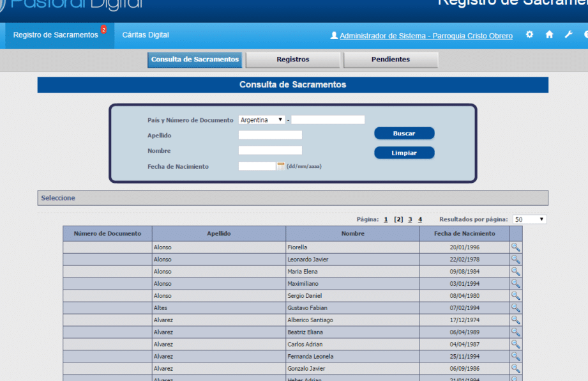This screenshot has width=588, height=381.
Task: View record of Carlos Adrian Alvarez
Action: [x=515, y=345]
